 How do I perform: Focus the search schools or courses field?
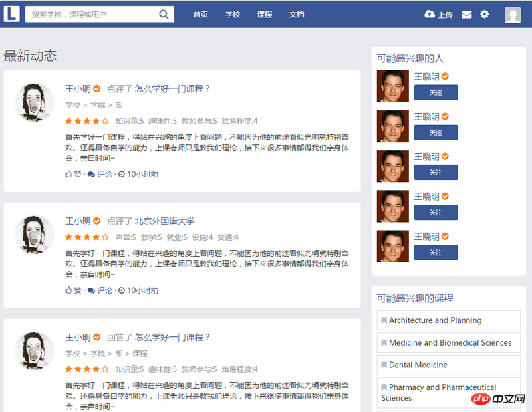click(x=99, y=14)
